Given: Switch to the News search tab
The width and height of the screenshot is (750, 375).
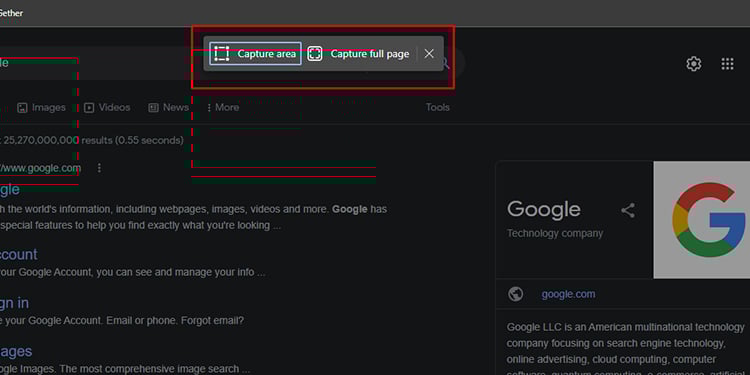Looking at the screenshot, I should 168,108.
